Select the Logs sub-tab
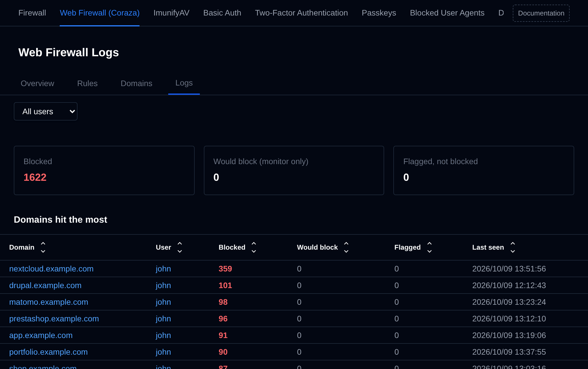The image size is (588, 369). [184, 83]
